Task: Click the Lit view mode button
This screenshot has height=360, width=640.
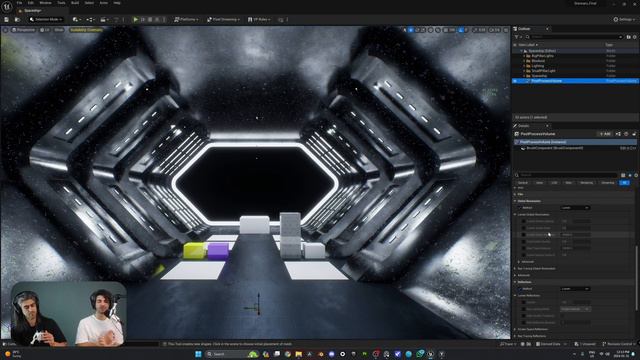Action: 45,30
